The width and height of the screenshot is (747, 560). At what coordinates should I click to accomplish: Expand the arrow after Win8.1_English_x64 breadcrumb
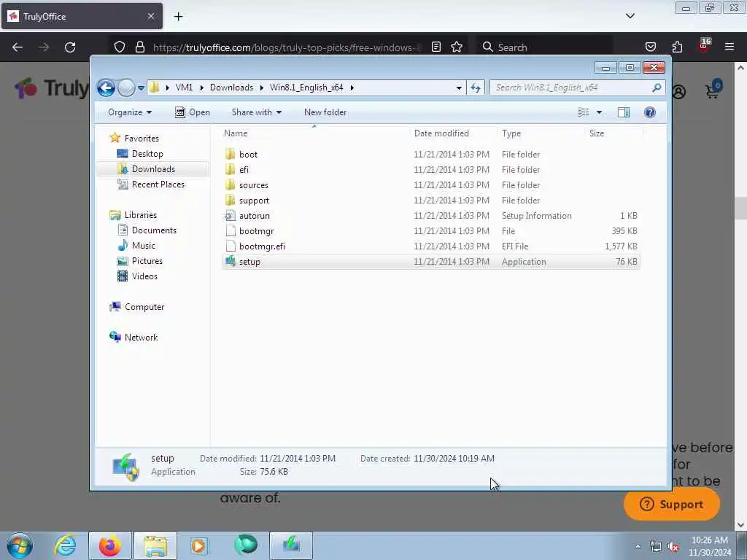[352, 87]
